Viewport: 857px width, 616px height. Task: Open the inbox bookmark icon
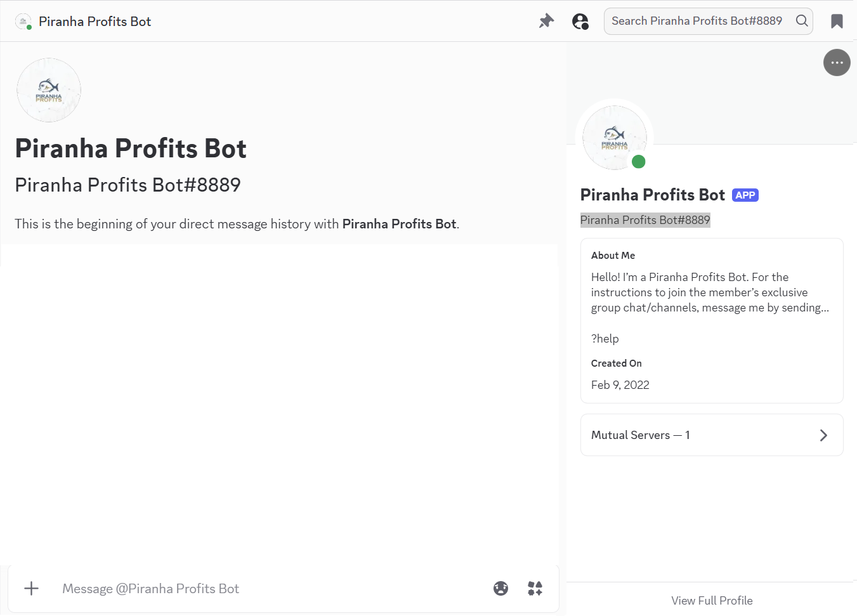[x=837, y=21]
